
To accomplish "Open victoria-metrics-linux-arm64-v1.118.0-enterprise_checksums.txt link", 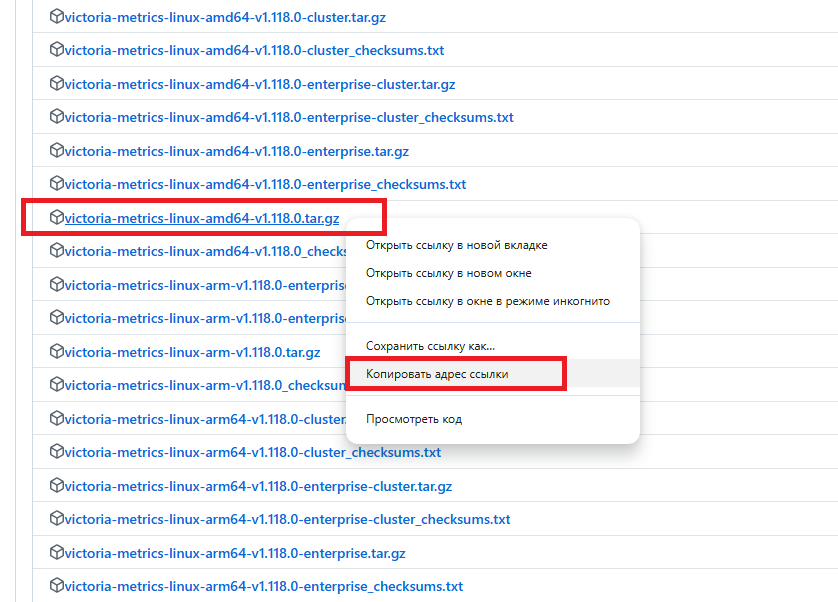I will tap(263, 586).
